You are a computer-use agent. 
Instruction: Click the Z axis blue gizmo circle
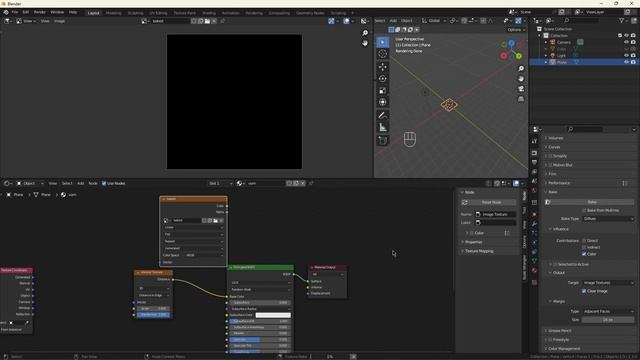coord(511,43)
